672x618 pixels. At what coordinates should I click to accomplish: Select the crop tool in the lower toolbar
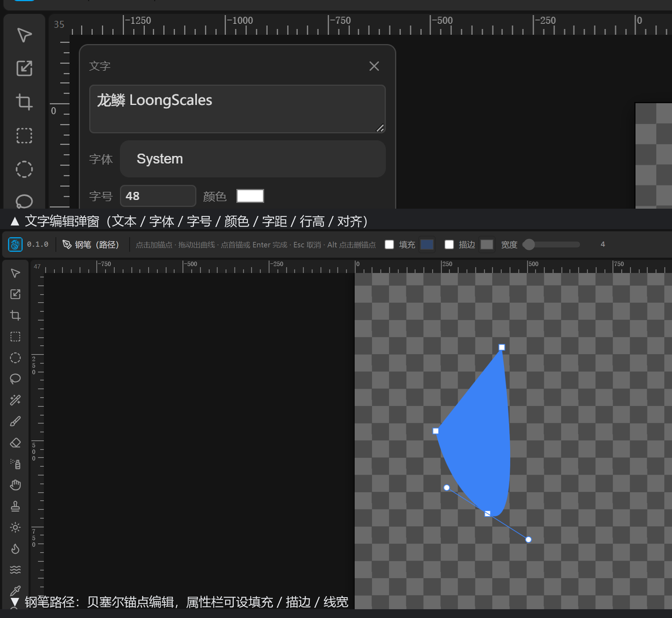[15, 315]
